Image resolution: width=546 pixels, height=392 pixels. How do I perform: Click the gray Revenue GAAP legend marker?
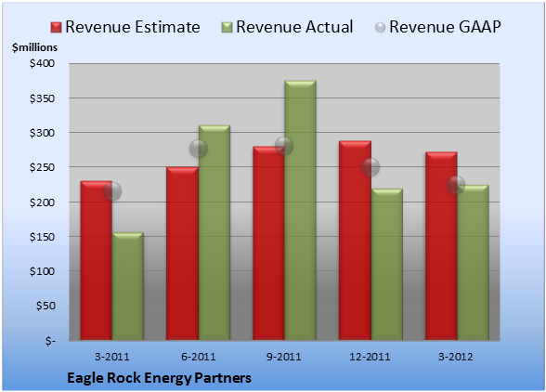pos(381,28)
